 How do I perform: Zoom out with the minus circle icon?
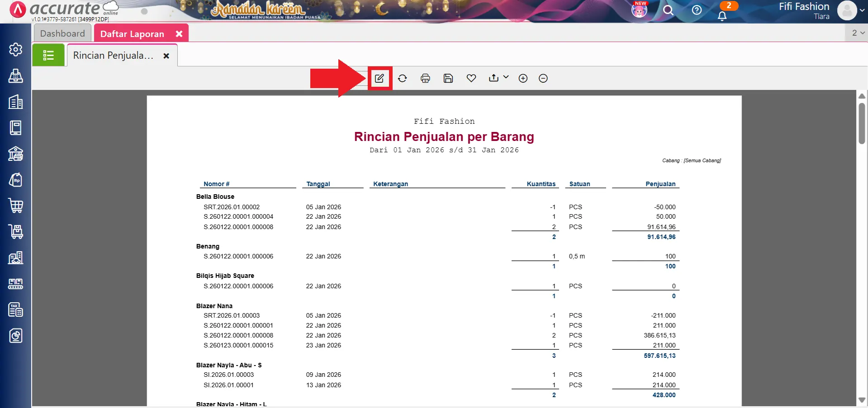point(543,78)
